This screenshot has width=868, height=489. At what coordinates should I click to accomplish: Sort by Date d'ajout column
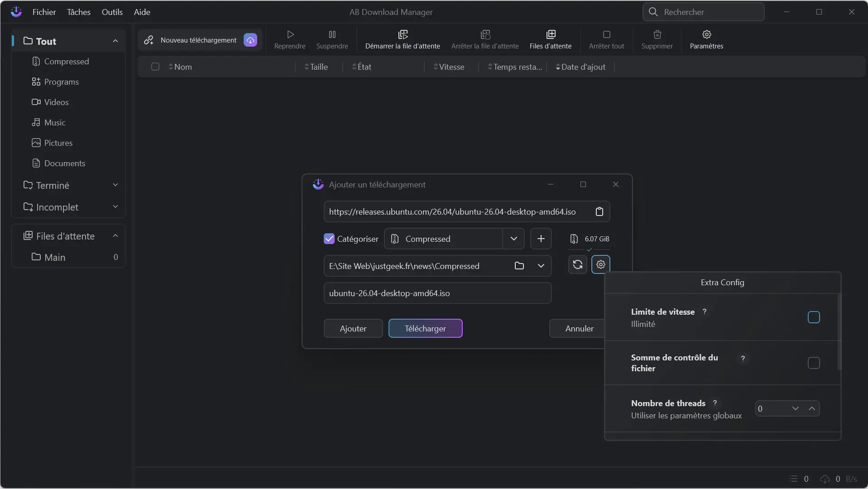[x=580, y=67]
